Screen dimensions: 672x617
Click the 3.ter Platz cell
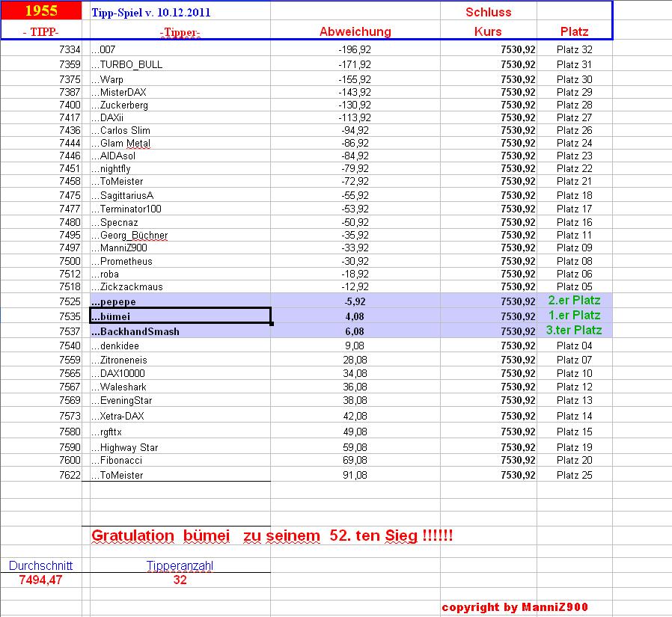tap(574, 330)
